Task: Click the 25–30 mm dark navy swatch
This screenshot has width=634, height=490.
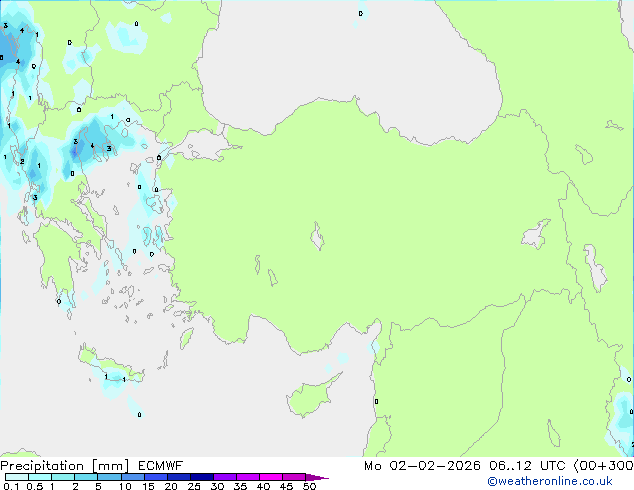Action: (x=202, y=477)
